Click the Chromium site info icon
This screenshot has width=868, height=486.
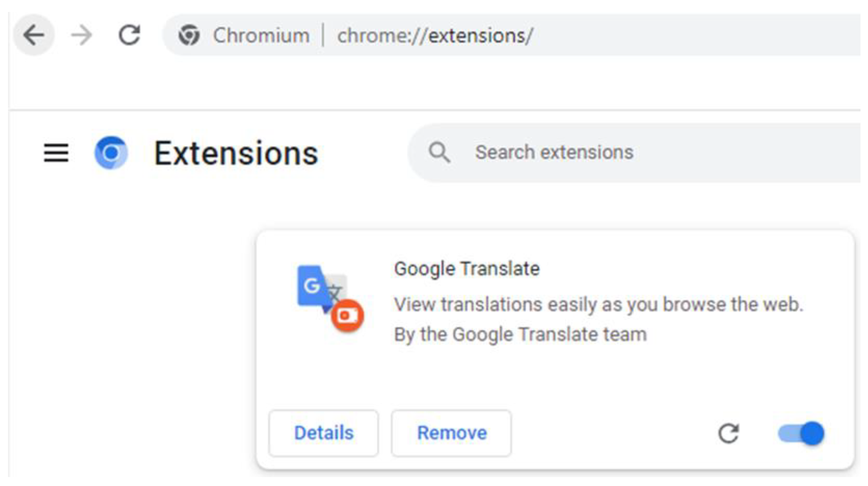click(189, 35)
